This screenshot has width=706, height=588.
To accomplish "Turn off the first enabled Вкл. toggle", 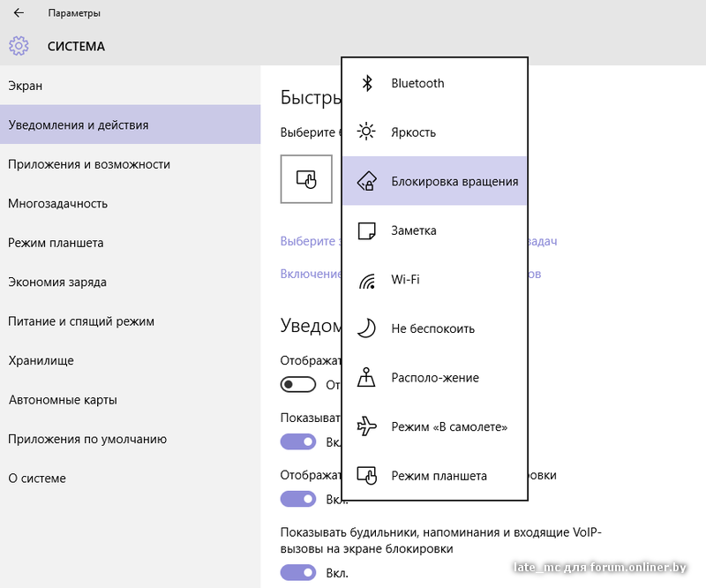I will pyautogui.click(x=297, y=441).
